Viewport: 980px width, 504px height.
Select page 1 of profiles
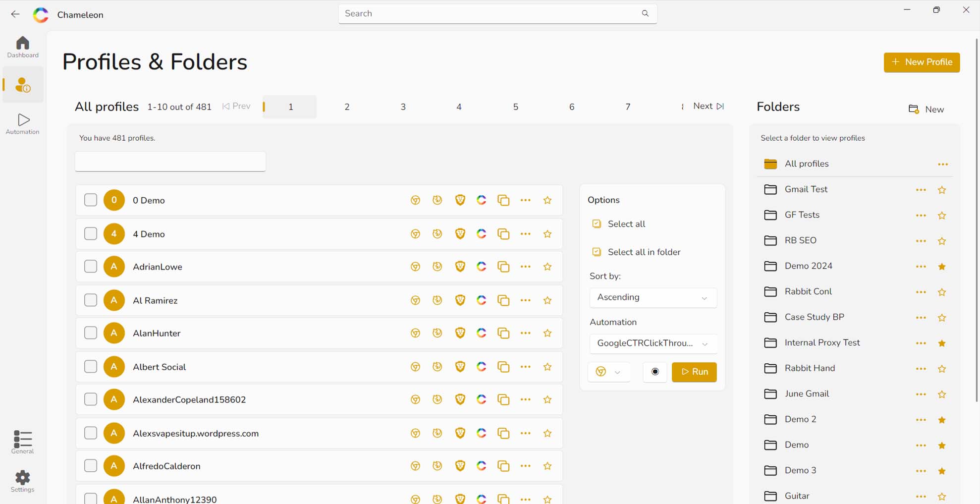[x=290, y=107]
